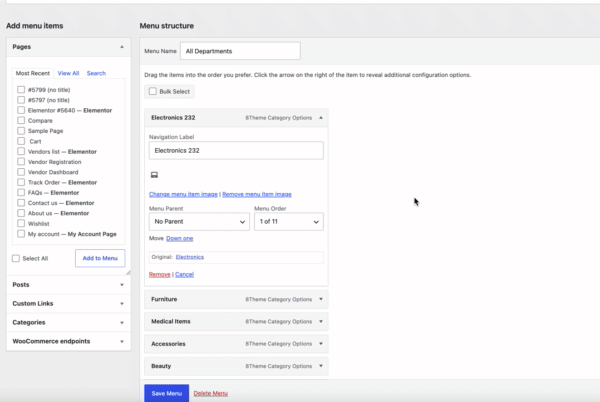Expand the Medical Items menu item

[x=321, y=321]
